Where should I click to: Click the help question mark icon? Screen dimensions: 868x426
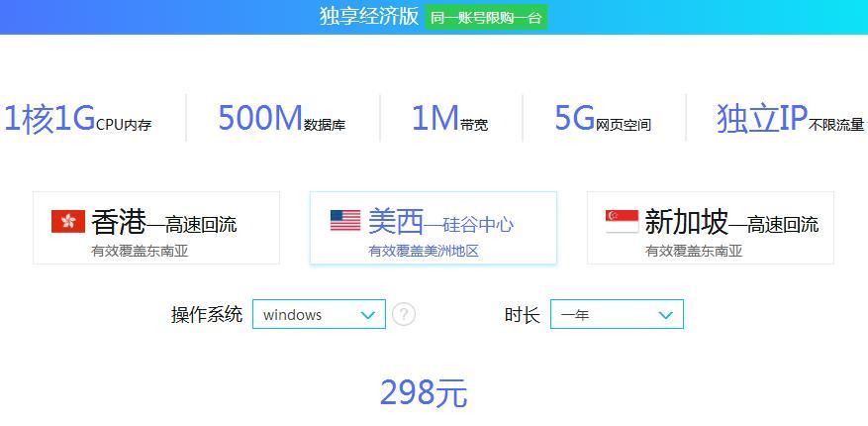pyautogui.click(x=404, y=314)
